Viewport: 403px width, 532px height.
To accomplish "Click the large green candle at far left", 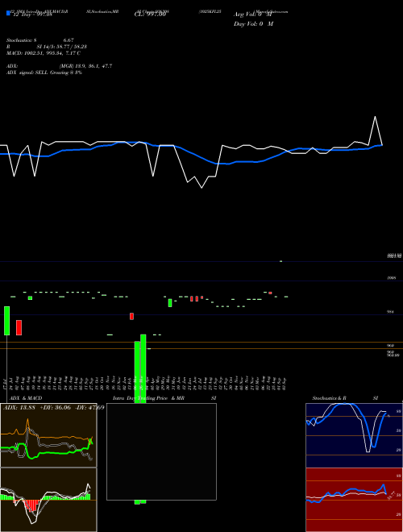I will pyautogui.click(x=6, y=321).
